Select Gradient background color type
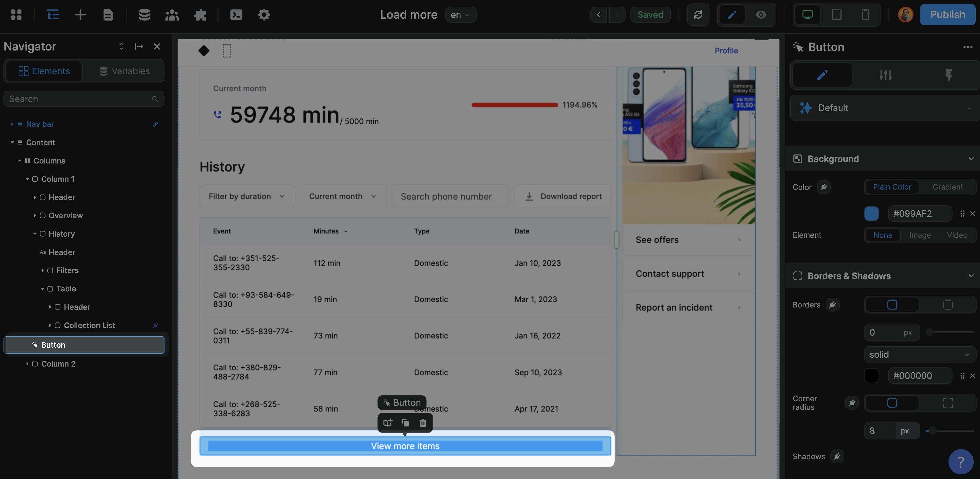 point(947,187)
